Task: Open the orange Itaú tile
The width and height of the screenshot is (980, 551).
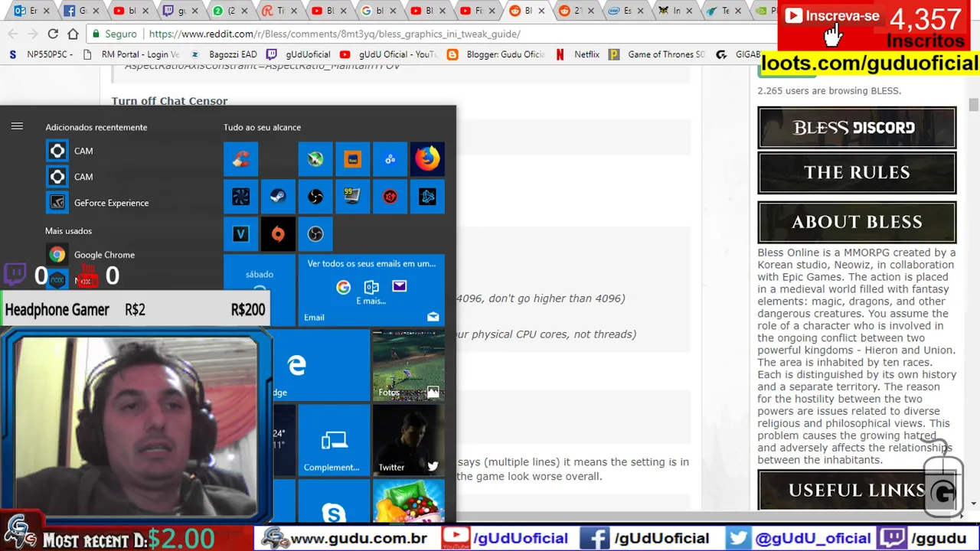Action: click(x=352, y=159)
